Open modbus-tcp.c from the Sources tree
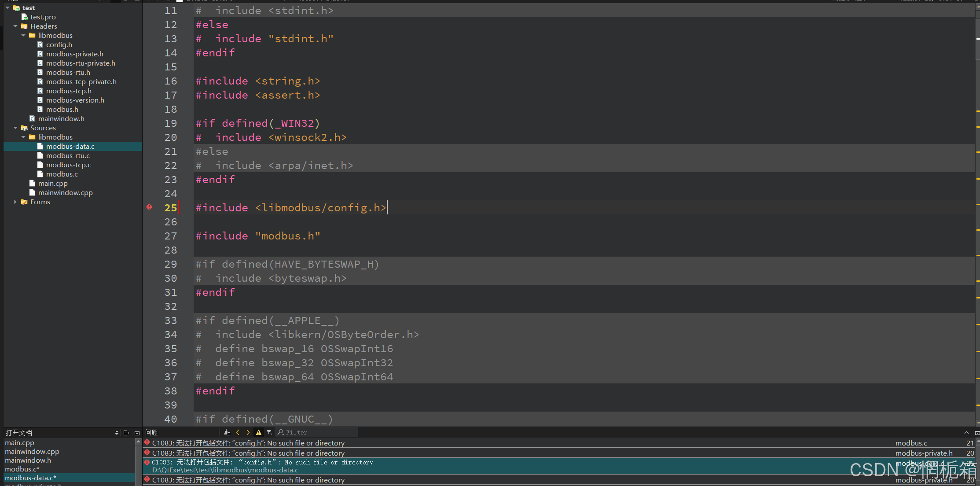The width and height of the screenshot is (980, 486). click(x=68, y=165)
